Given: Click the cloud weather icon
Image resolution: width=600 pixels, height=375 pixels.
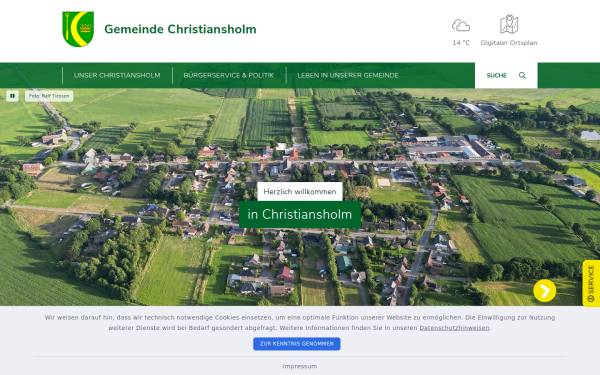Looking at the screenshot, I should [x=461, y=26].
